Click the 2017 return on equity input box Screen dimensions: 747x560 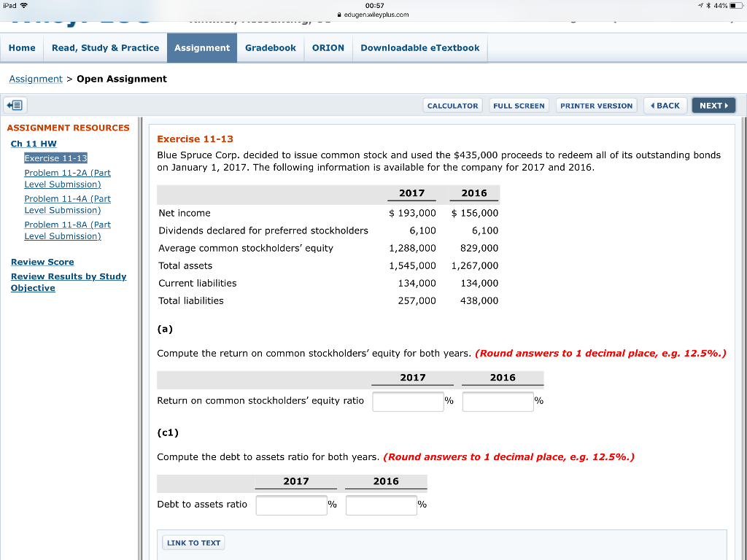408,401
